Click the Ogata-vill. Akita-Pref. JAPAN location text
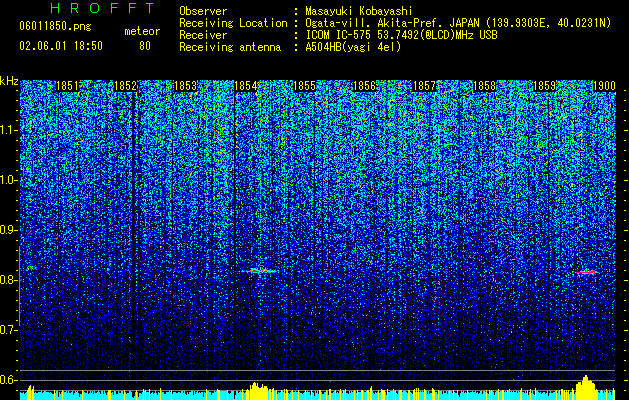Viewport: 629px width, 400px height. point(458,23)
